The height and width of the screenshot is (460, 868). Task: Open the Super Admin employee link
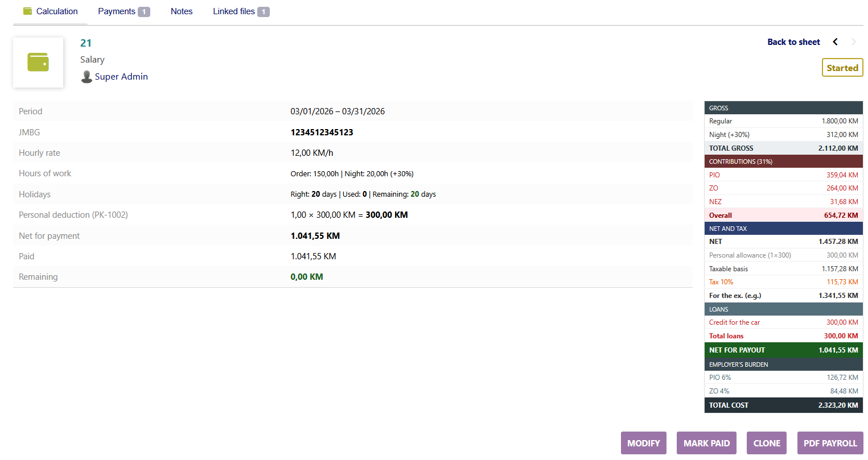121,77
